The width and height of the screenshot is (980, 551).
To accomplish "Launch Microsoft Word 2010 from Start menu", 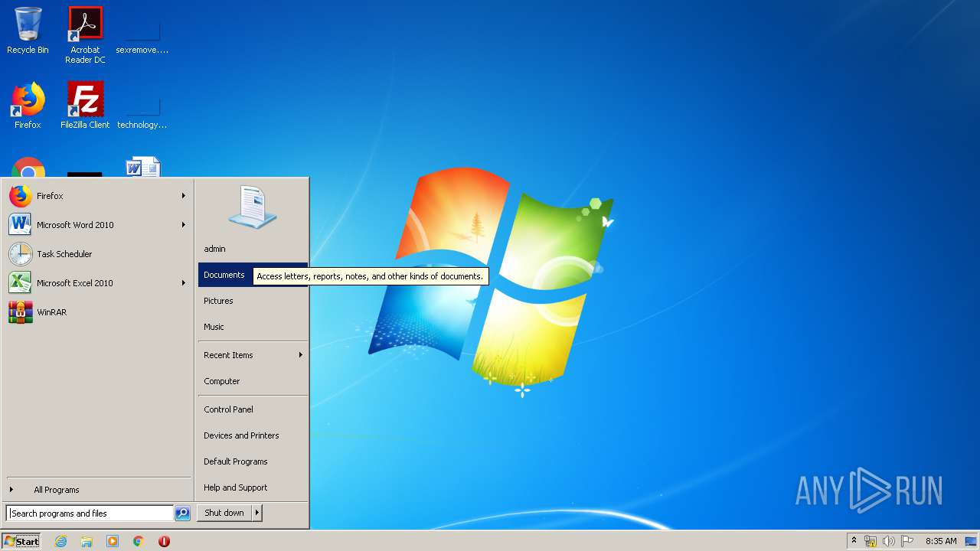I will coord(97,225).
